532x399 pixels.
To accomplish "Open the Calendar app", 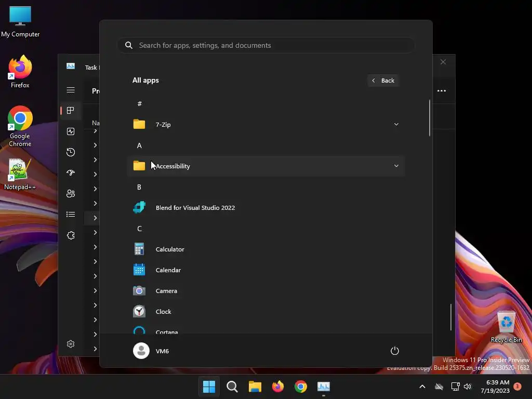I will pyautogui.click(x=266, y=270).
